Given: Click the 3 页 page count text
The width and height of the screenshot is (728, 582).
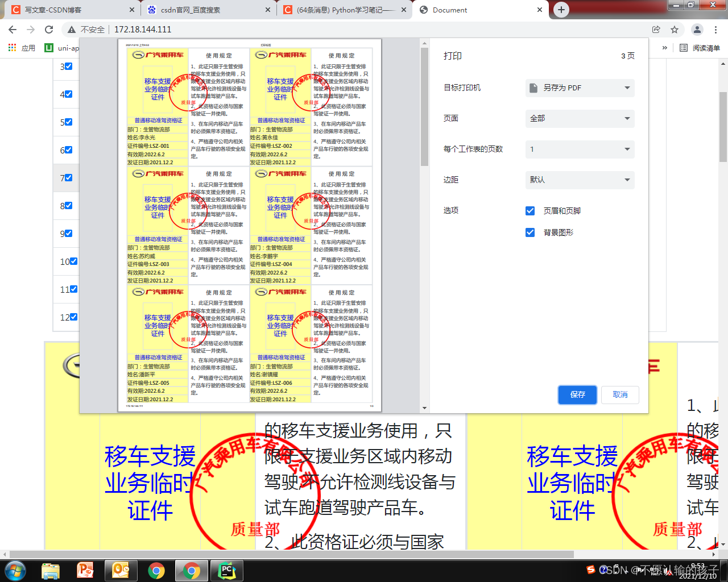Looking at the screenshot, I should coord(628,56).
